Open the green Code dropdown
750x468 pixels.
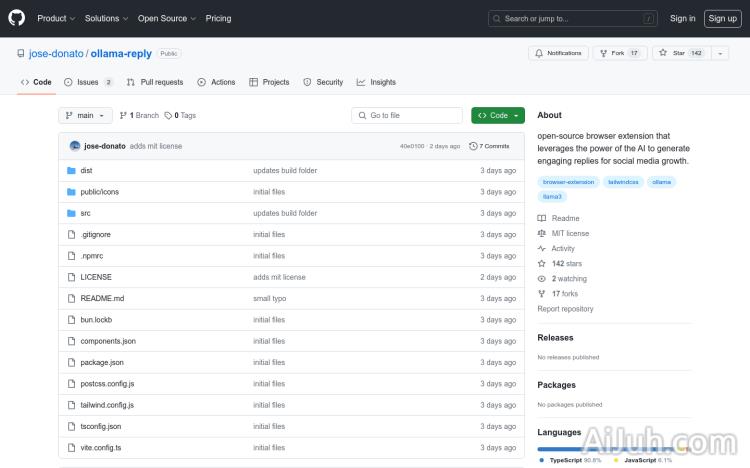498,115
